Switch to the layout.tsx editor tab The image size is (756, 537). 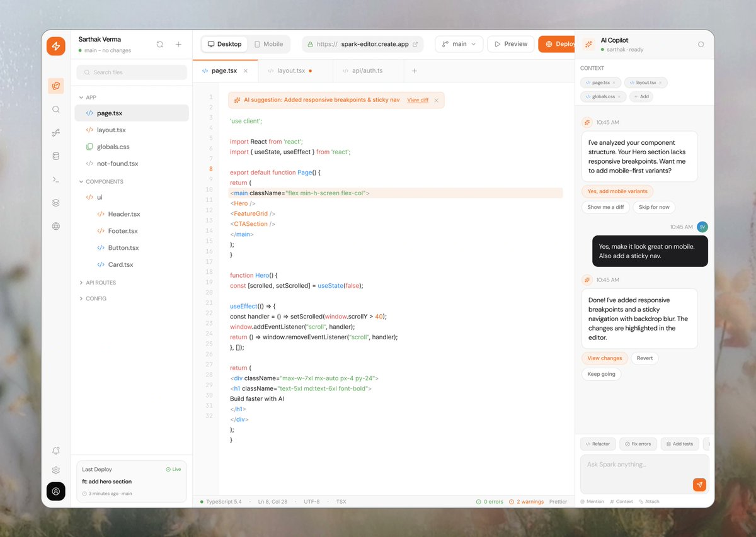295,71
